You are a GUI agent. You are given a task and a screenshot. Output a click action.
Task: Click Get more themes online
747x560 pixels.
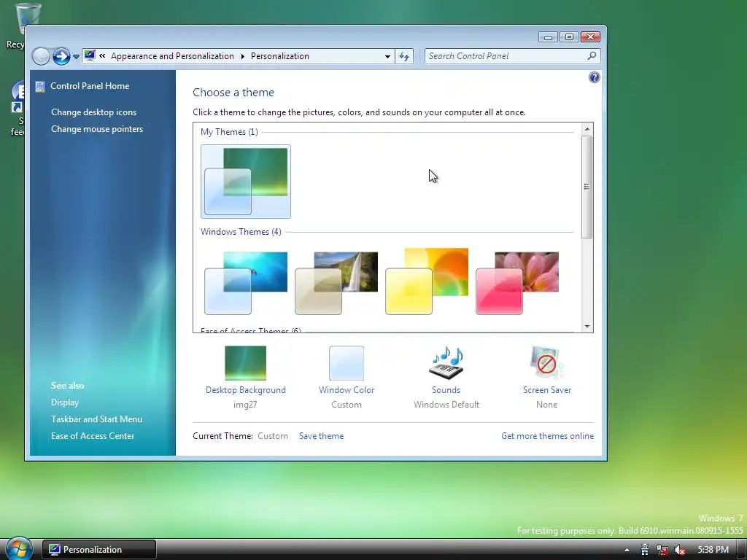click(x=547, y=436)
